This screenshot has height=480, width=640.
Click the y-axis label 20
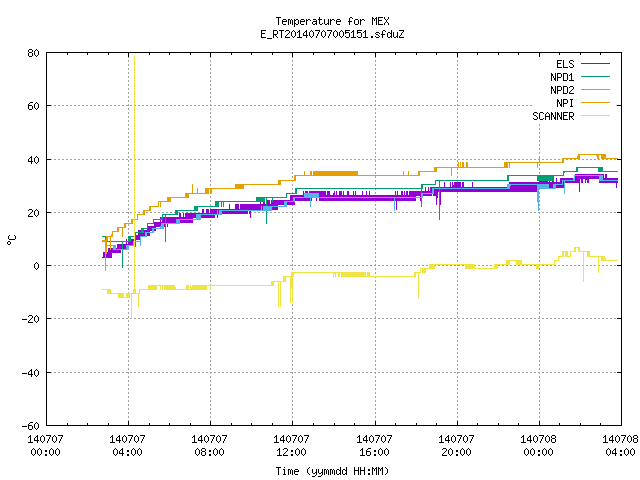point(33,213)
